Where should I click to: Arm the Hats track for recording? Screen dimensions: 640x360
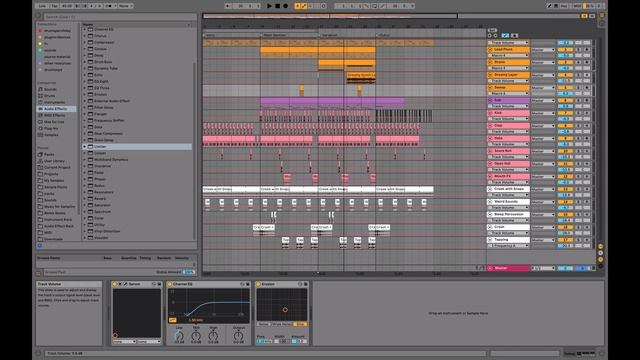[587, 138]
